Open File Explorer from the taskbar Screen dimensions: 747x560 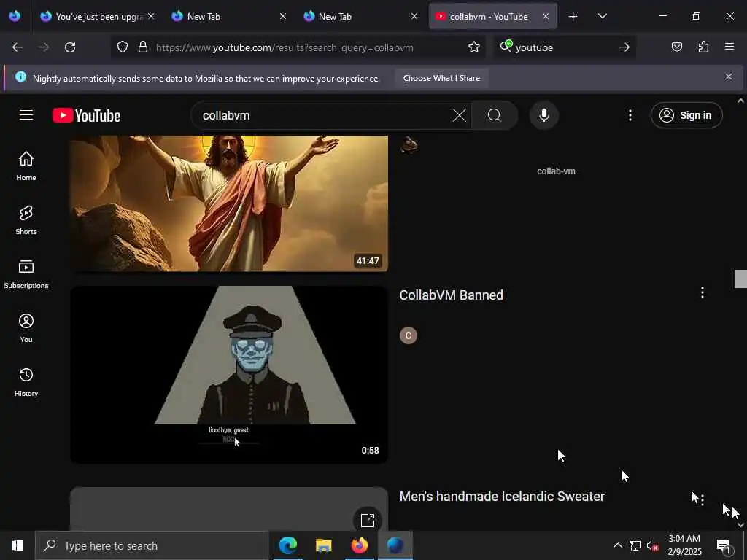[323, 545]
